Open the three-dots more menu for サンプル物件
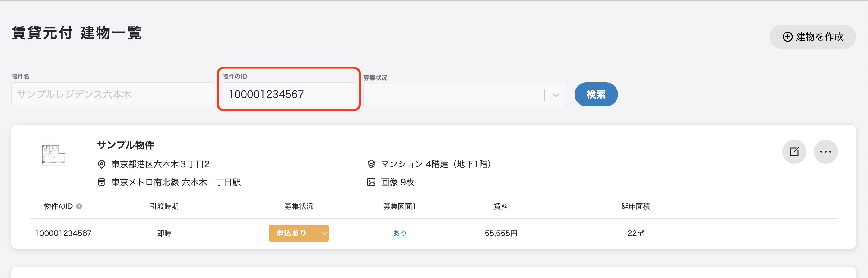 (825, 152)
